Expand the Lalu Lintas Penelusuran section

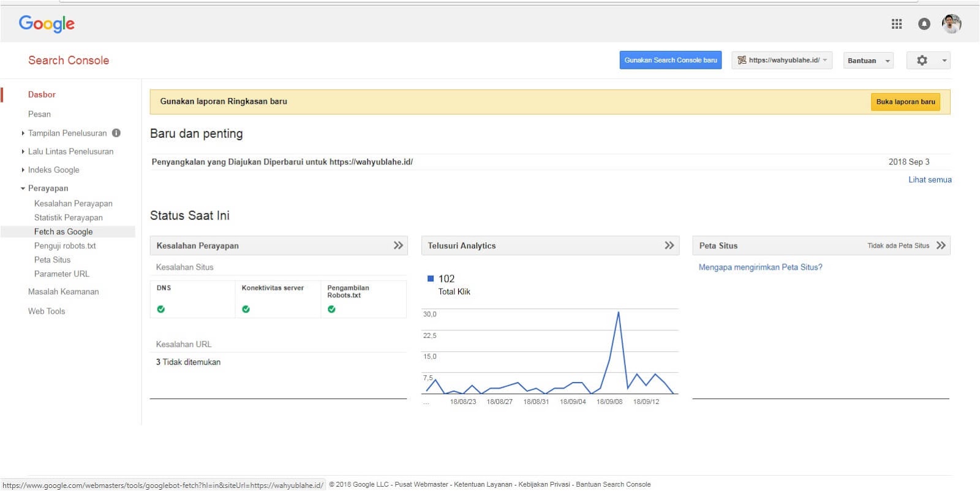click(x=70, y=151)
